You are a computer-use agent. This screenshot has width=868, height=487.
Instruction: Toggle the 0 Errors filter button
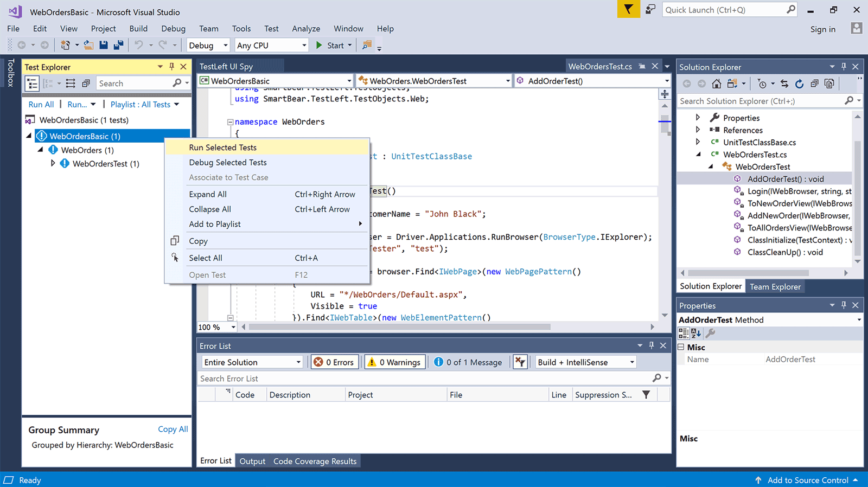pos(334,362)
